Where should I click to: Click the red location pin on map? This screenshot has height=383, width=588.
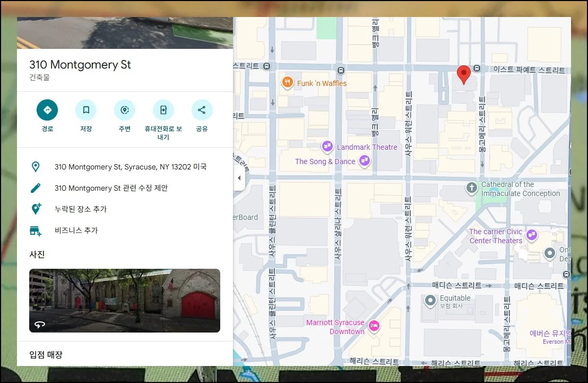point(464,75)
